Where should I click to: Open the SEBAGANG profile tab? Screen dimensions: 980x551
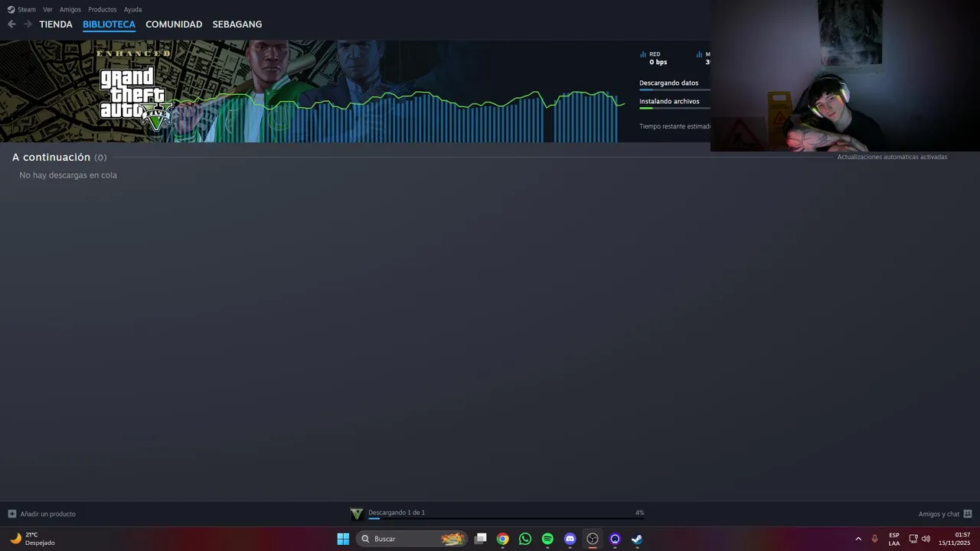point(237,24)
